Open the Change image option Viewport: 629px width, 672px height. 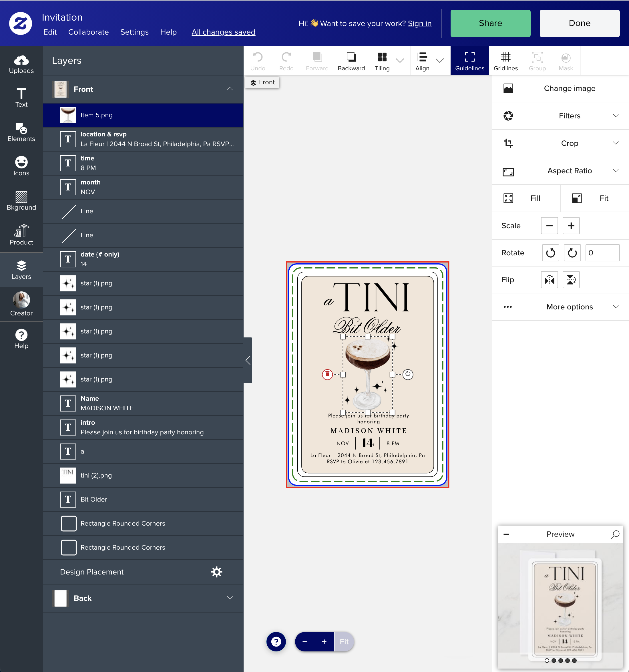[569, 88]
